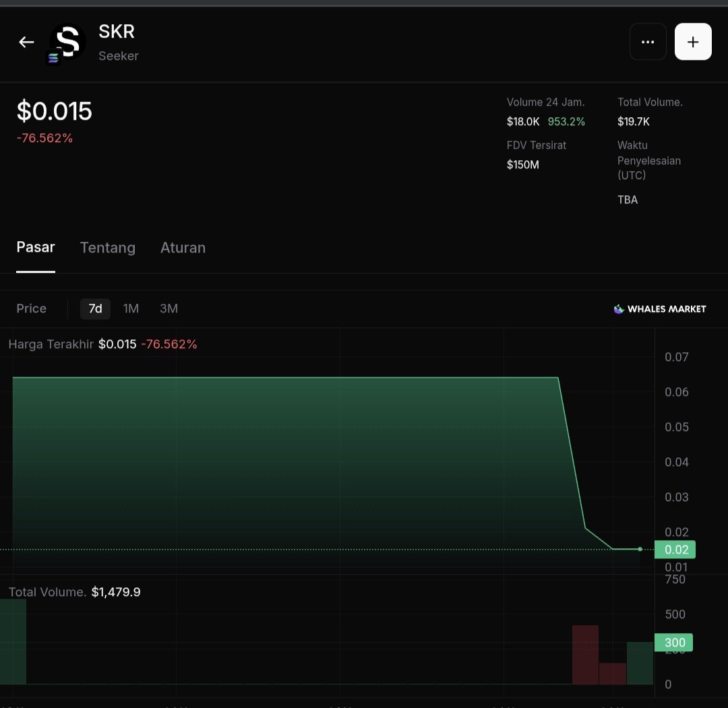Click the Harga Terakhir label on chart
This screenshot has height=708, width=728.
click(51, 344)
